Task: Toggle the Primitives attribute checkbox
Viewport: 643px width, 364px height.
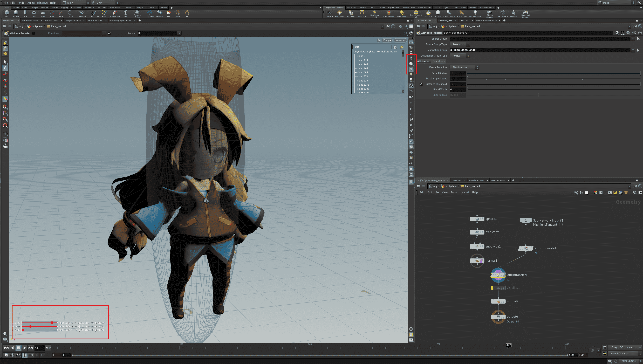Action: pyautogui.click(x=109, y=33)
